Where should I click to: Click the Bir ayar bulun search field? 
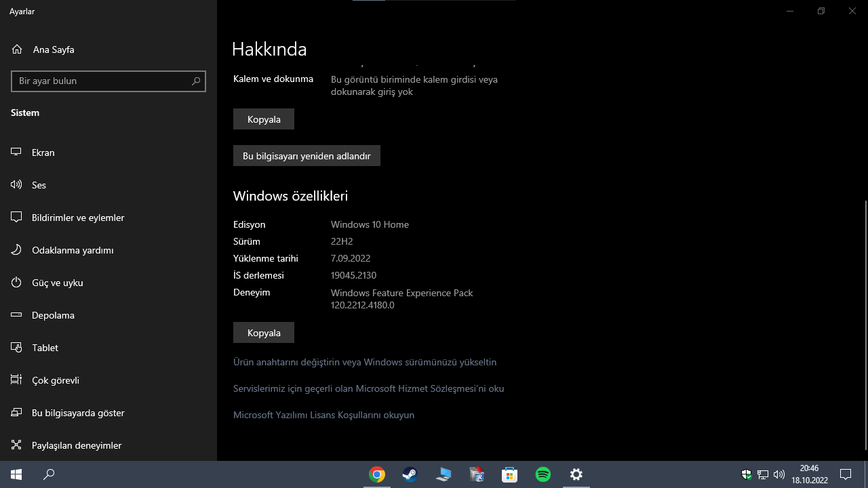coord(108,81)
